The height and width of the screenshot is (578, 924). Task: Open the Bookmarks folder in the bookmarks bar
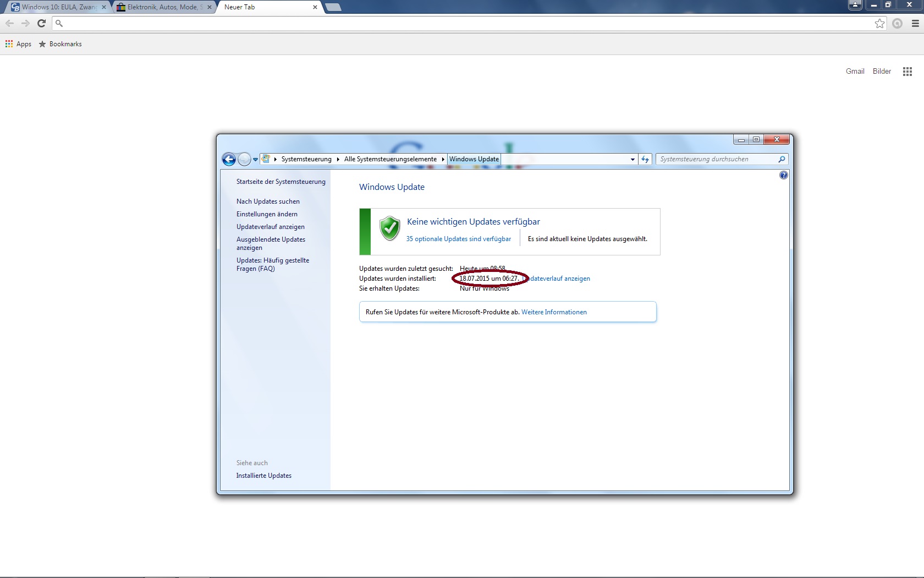tap(61, 44)
